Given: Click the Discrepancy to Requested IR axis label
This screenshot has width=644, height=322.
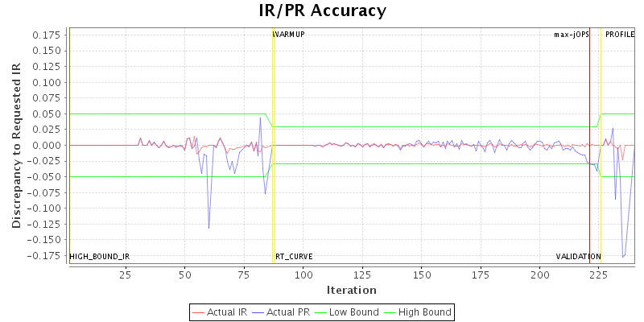Looking at the screenshot, I should tap(16, 145).
